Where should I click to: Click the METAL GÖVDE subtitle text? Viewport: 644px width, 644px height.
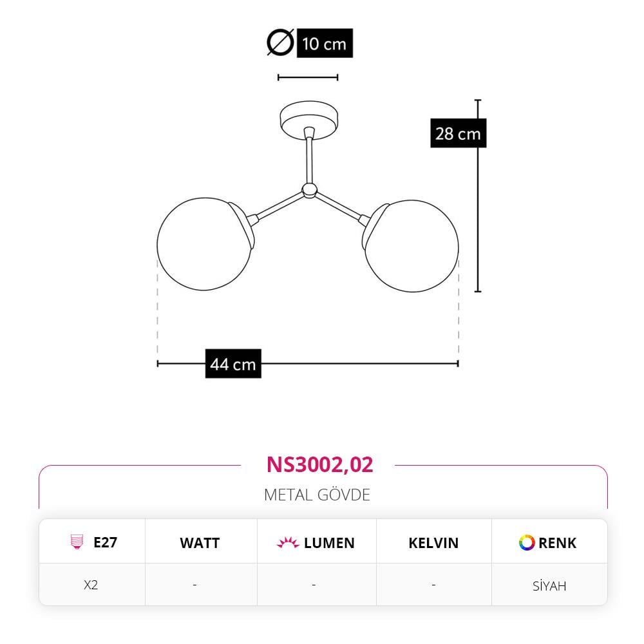click(x=317, y=495)
